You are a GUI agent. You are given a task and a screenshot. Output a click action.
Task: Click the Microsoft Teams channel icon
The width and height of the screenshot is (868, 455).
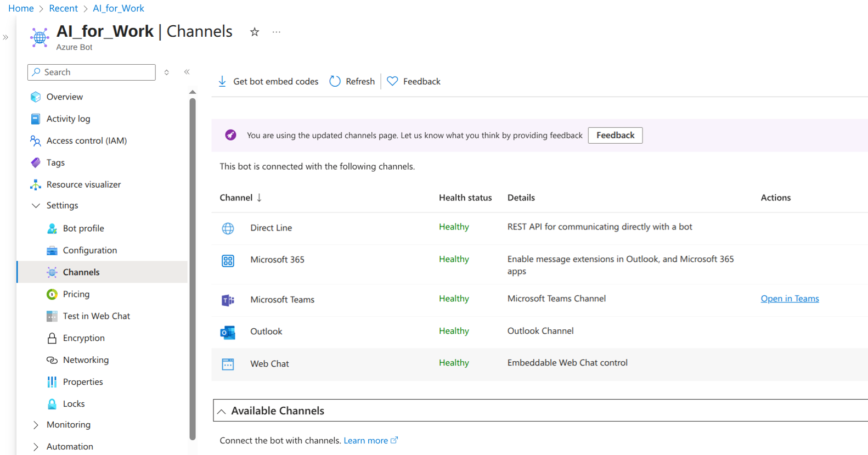pyautogui.click(x=228, y=300)
